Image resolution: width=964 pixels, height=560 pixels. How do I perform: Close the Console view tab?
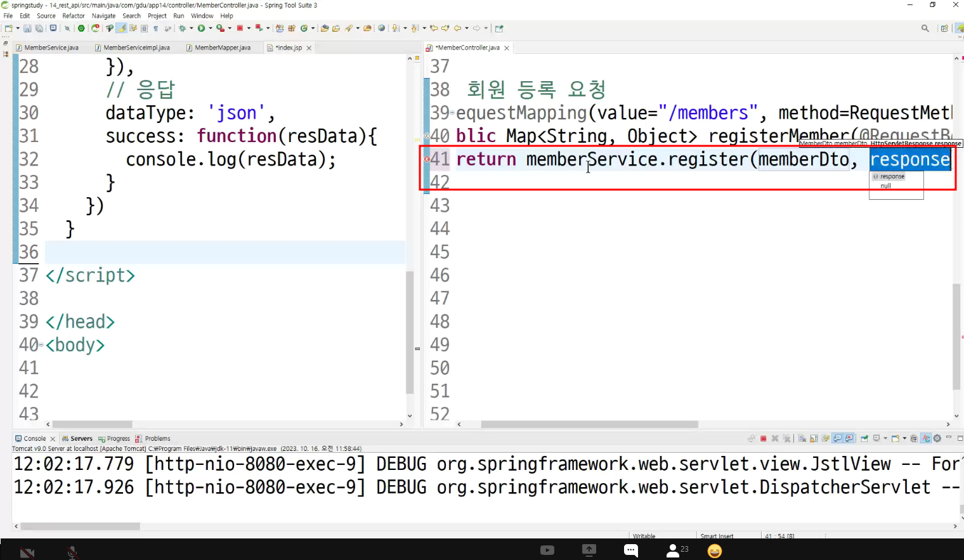click(53, 439)
